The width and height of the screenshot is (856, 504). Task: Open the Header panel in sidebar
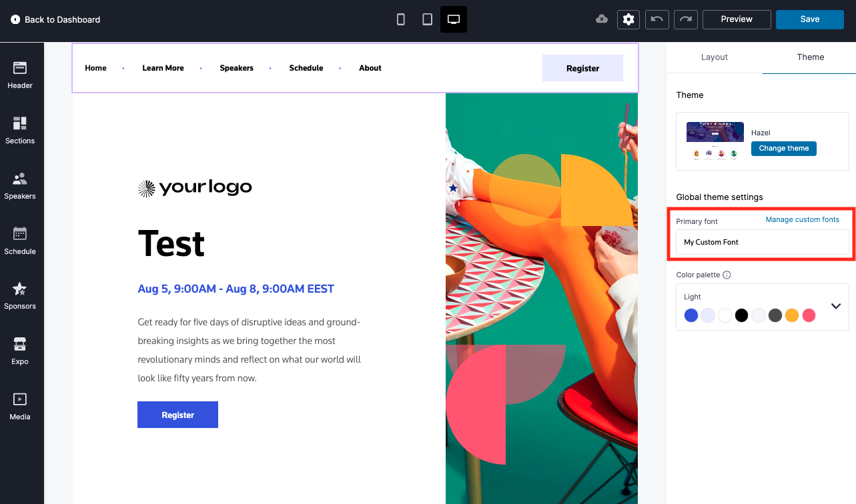tap(20, 75)
